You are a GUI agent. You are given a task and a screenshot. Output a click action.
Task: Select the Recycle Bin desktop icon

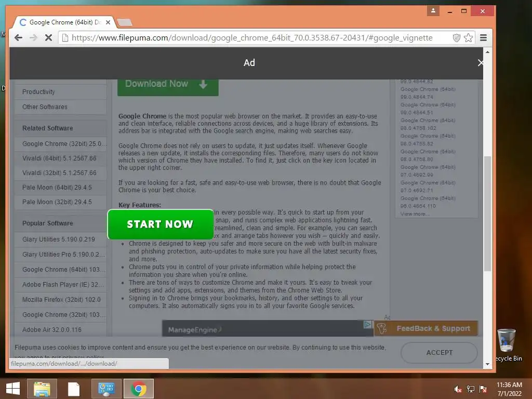click(x=507, y=344)
